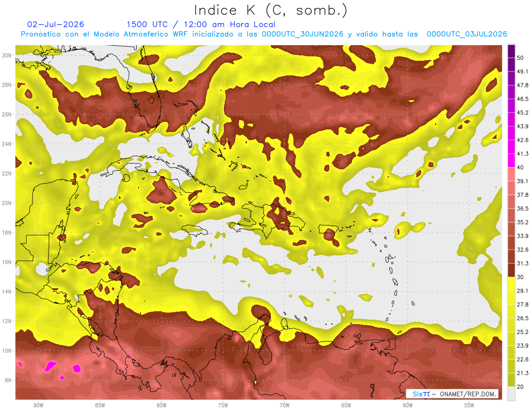Click the colorbar value '33.9'
Image resolution: width=532 pixels, height=411 pixels.
click(x=522, y=236)
